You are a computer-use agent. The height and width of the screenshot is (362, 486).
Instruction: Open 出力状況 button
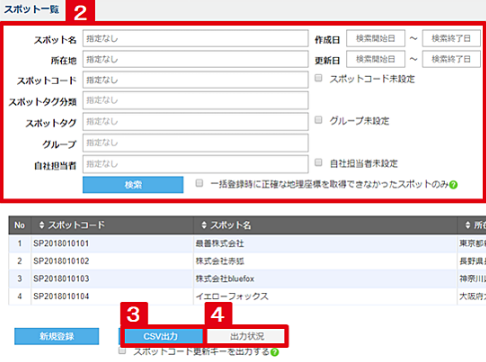point(247,336)
